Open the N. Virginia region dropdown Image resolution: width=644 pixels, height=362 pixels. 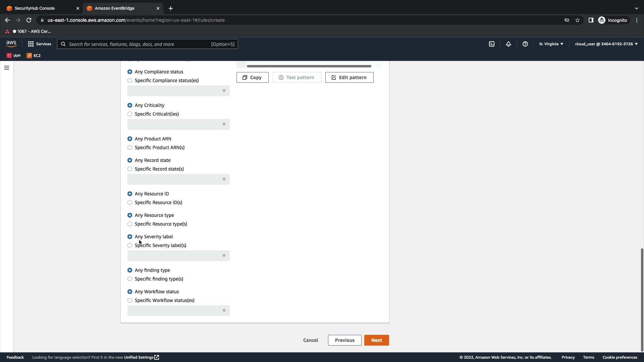click(551, 44)
